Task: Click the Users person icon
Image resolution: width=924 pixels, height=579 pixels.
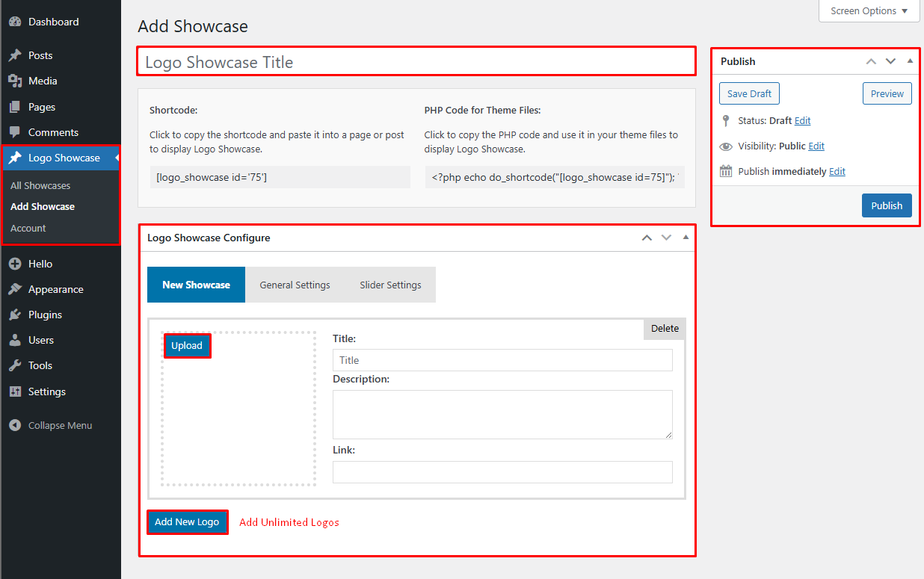Action: tap(15, 340)
